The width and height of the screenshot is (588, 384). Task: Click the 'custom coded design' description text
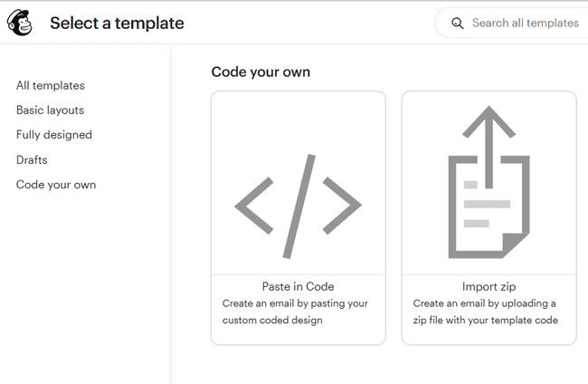coord(272,321)
